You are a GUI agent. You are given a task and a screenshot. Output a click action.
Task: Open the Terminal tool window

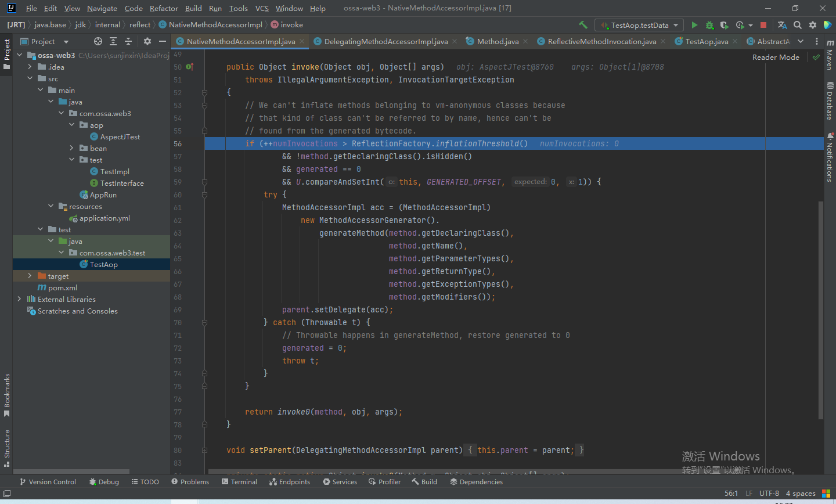239,482
